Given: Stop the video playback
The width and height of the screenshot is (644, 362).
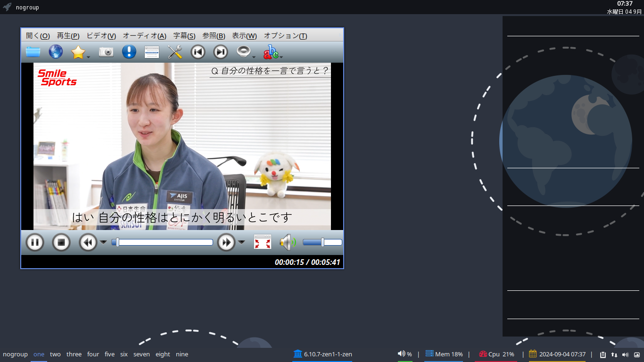Looking at the screenshot, I should tap(61, 242).
